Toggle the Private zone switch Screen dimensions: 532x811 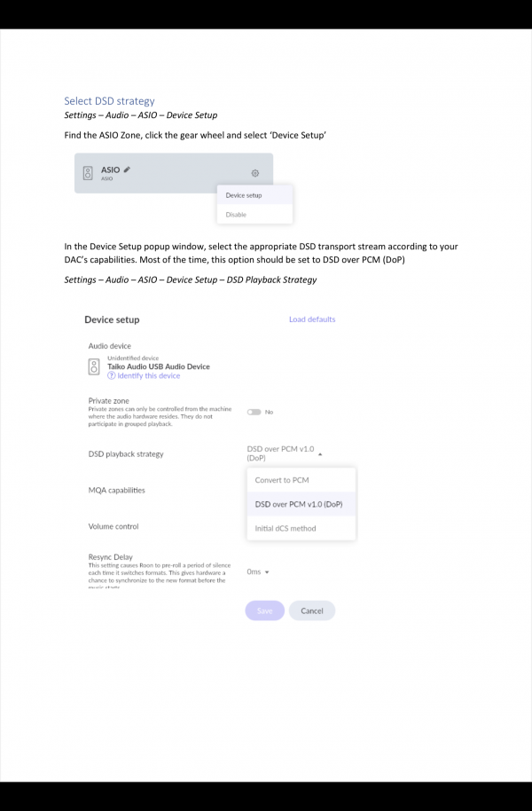pos(254,412)
